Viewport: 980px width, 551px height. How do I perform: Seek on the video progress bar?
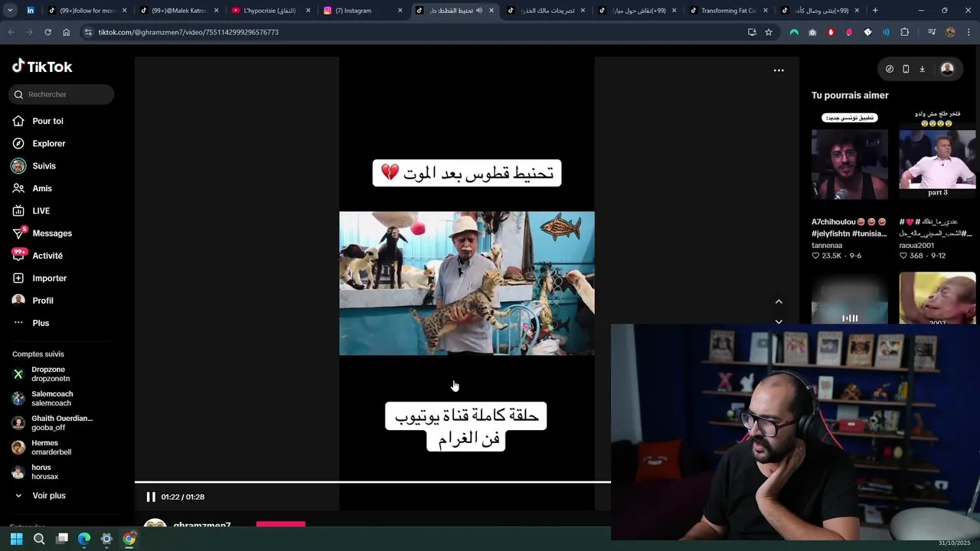pos(373,482)
